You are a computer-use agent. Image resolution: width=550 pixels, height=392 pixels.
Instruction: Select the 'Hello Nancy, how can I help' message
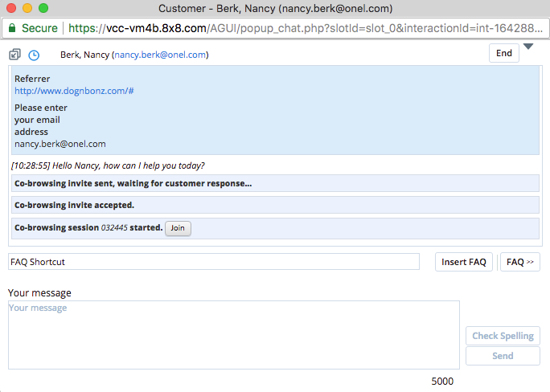(108, 165)
